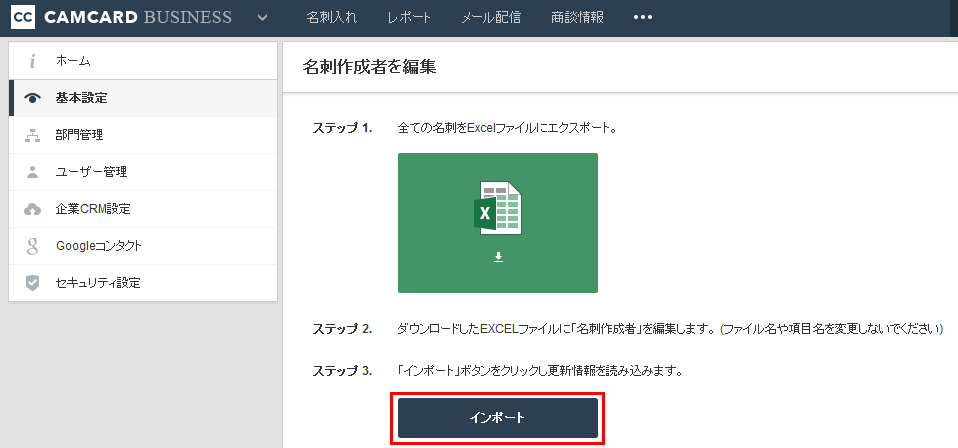958x448 pixels.
Task: Open the 名刺入れ menu
Action: pyautogui.click(x=332, y=17)
